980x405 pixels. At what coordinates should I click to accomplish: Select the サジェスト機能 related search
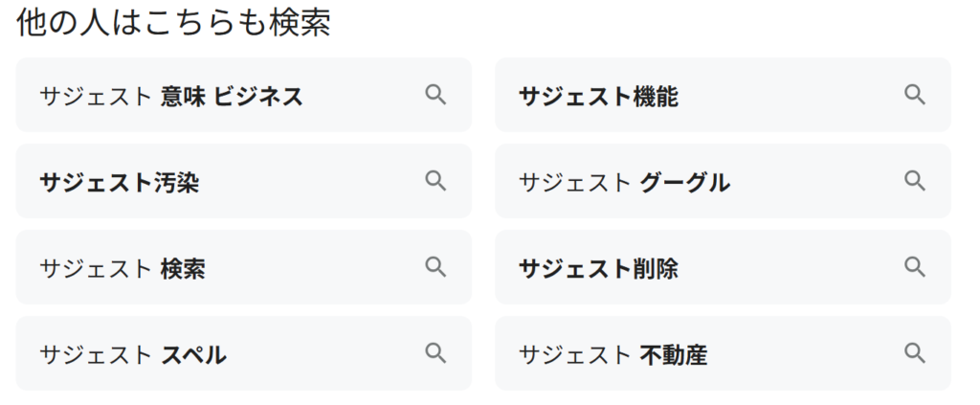[x=599, y=96]
